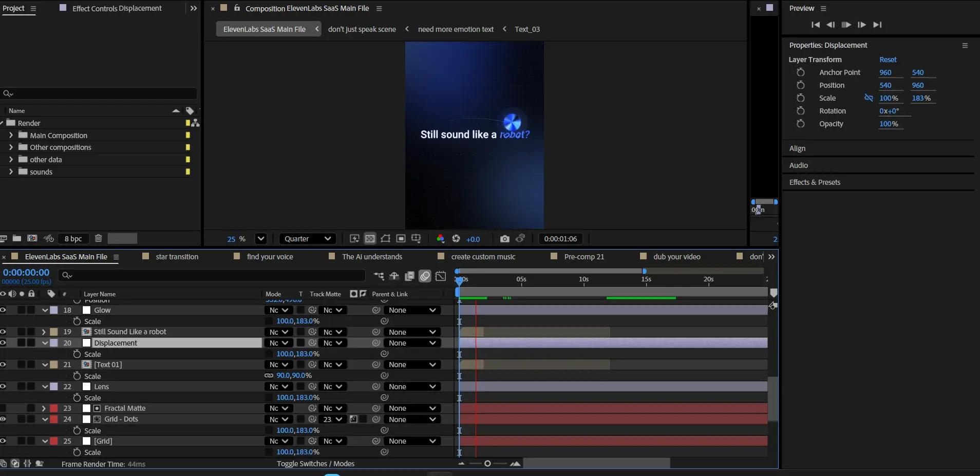Open the Quarter resolution dropdown
Image resolution: width=980 pixels, height=476 pixels.
pos(308,239)
